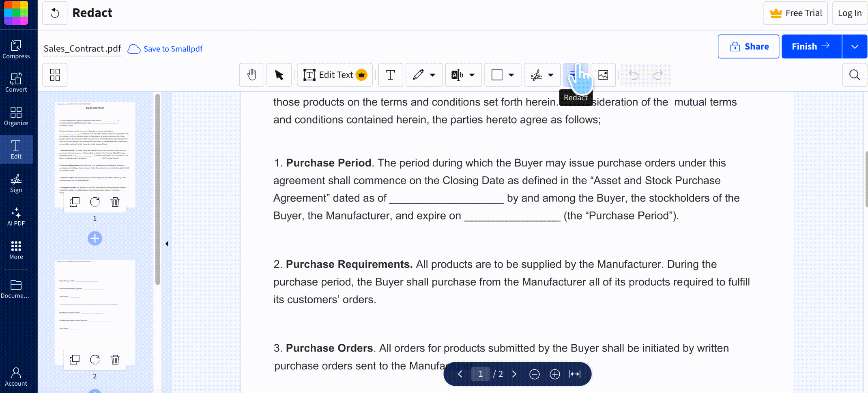The height and width of the screenshot is (393, 868).
Task: Select the arrow pointer tool
Action: tap(279, 75)
